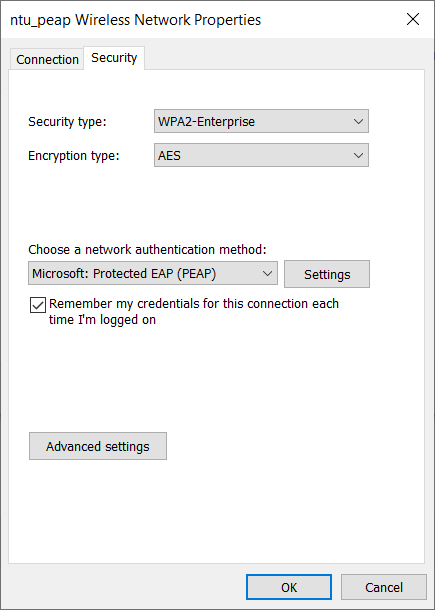Image resolution: width=435 pixels, height=610 pixels.
Task: Toggle the Remember my credentials checkbox
Action: 38,305
